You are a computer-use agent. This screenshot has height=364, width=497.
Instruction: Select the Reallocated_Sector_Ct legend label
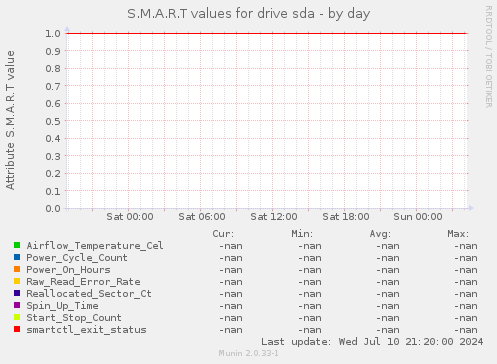[89, 294]
